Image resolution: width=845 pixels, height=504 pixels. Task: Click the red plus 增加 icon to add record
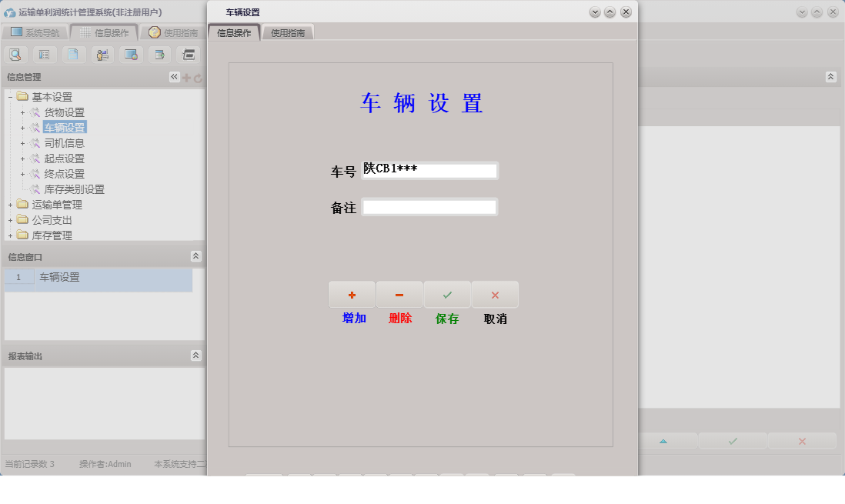(352, 294)
